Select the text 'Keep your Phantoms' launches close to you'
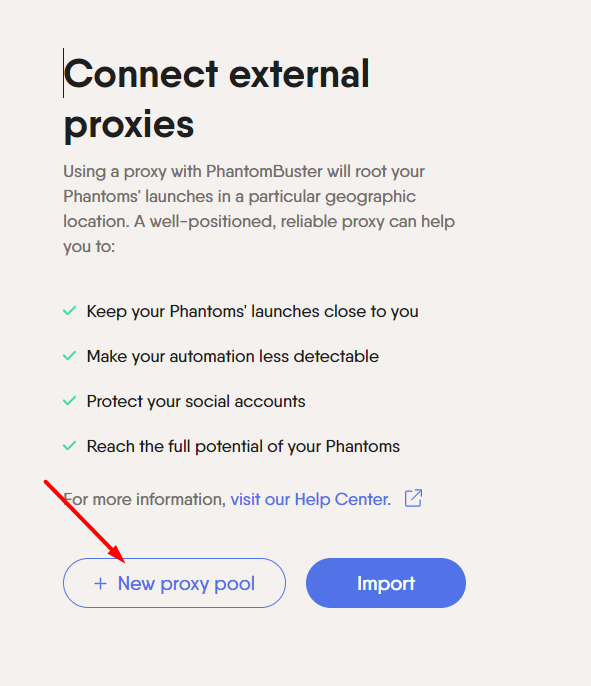The height and width of the screenshot is (686, 591). [252, 312]
